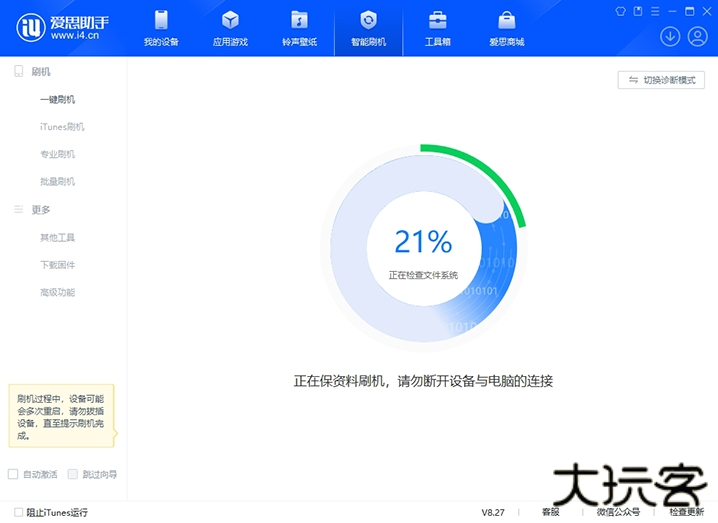
Task: Click the V8.27 version text
Action: pyautogui.click(x=493, y=512)
